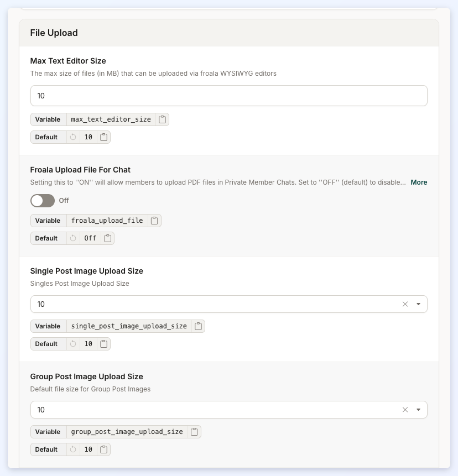The height and width of the screenshot is (476, 458).
Task: Clear the Group Post Image Upload Size selection
Action: 405,410
